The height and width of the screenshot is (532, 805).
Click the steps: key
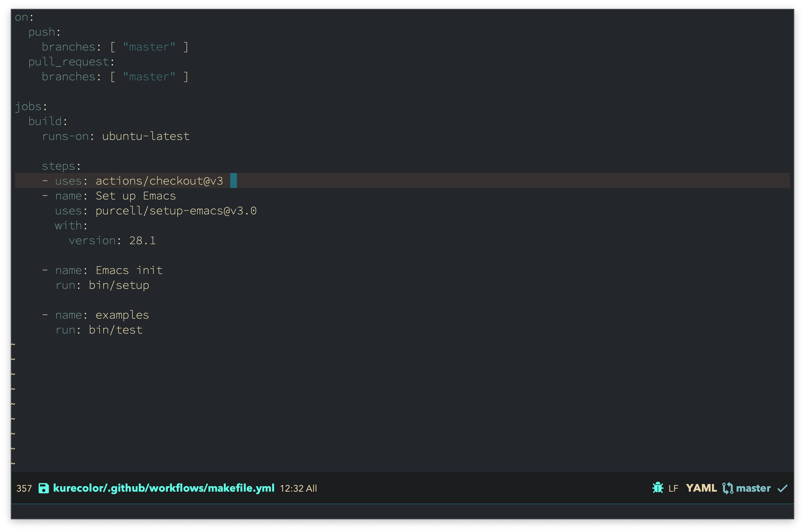(61, 166)
